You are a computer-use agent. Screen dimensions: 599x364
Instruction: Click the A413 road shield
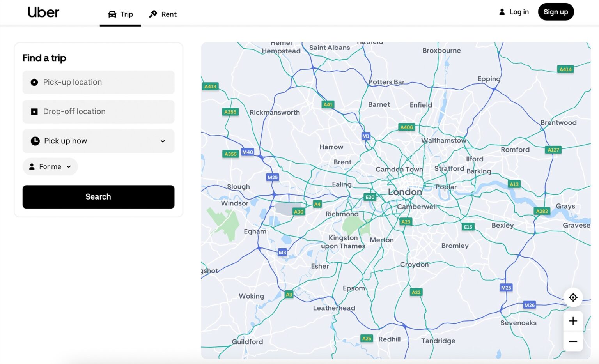[x=211, y=87]
